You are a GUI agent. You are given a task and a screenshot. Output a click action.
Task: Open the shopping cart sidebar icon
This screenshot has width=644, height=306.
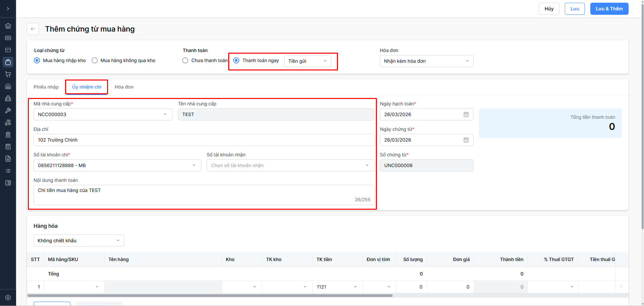[x=8, y=74]
